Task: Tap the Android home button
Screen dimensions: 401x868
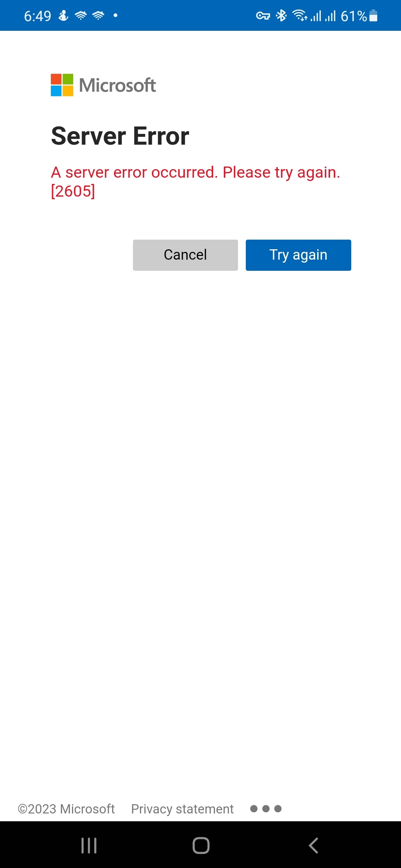Action: click(x=201, y=846)
